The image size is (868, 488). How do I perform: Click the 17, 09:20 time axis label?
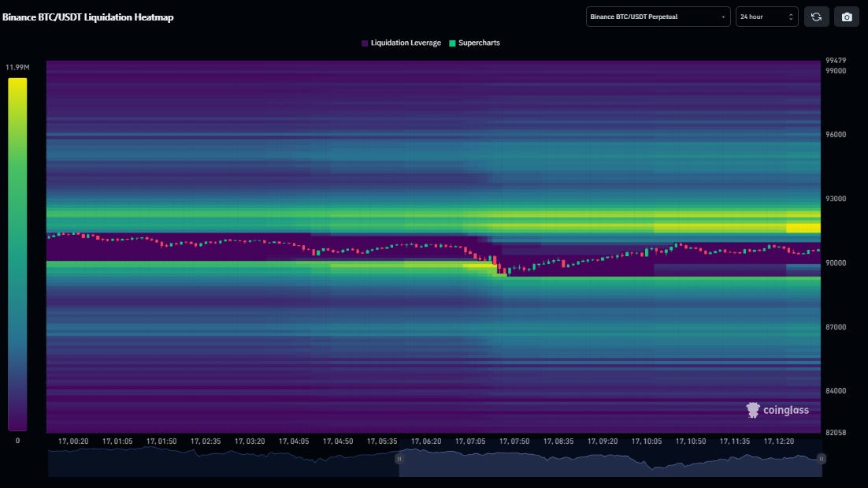(603, 441)
